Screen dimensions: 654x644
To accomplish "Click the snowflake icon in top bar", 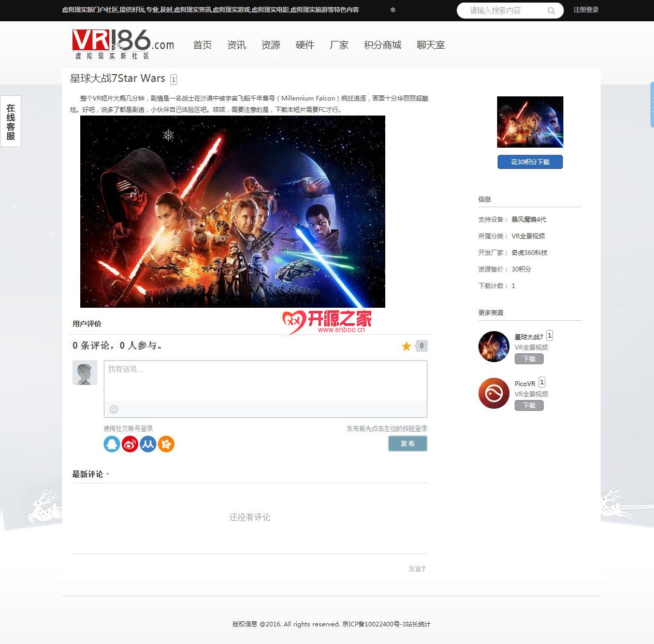I will point(393,10).
